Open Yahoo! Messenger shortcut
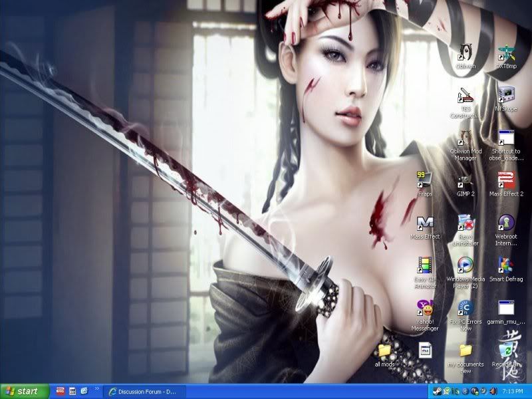This screenshot has height=399, width=532. (x=424, y=308)
